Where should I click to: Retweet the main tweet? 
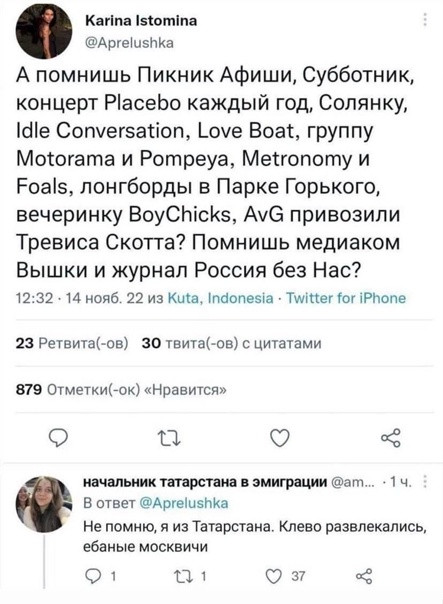coord(169,439)
